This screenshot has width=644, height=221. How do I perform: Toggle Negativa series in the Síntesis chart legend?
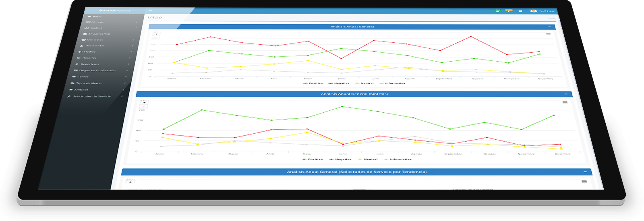pos(340,159)
